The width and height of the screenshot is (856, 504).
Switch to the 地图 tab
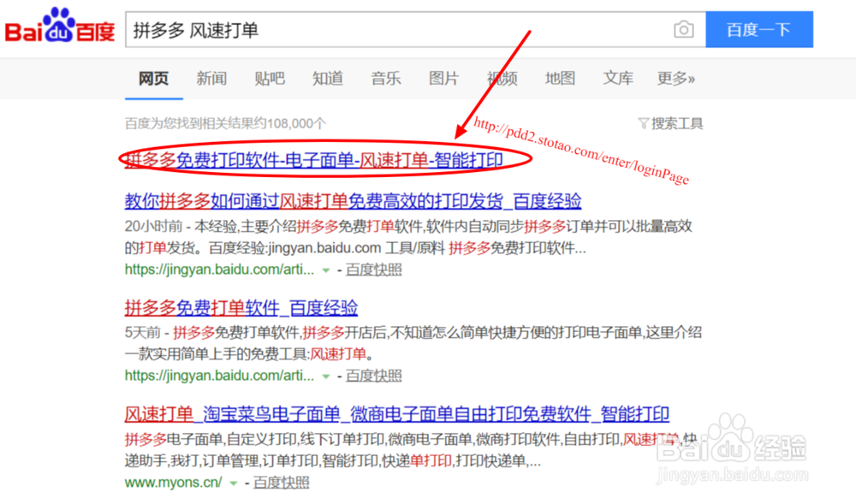560,79
